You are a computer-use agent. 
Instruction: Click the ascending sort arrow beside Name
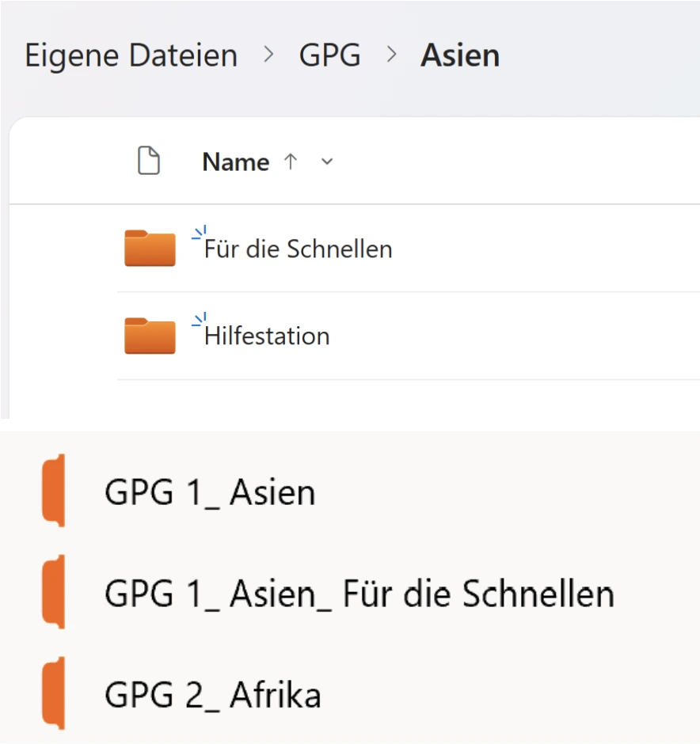(290, 161)
